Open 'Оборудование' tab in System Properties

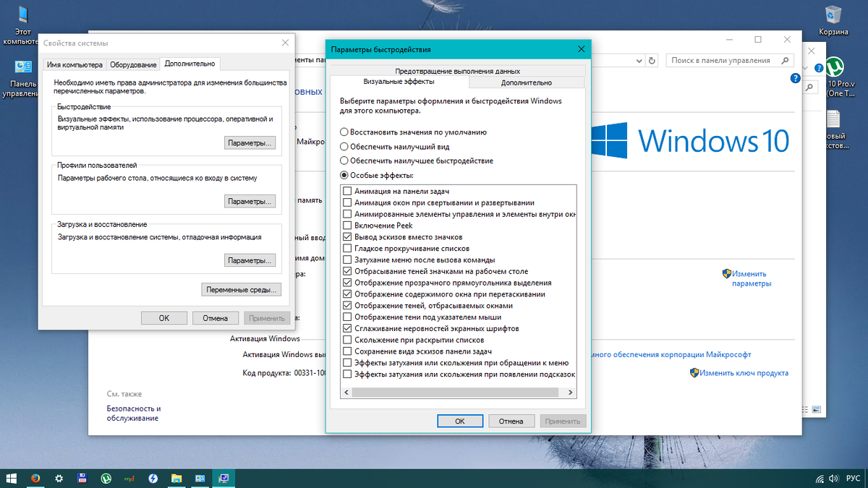pyautogui.click(x=134, y=65)
